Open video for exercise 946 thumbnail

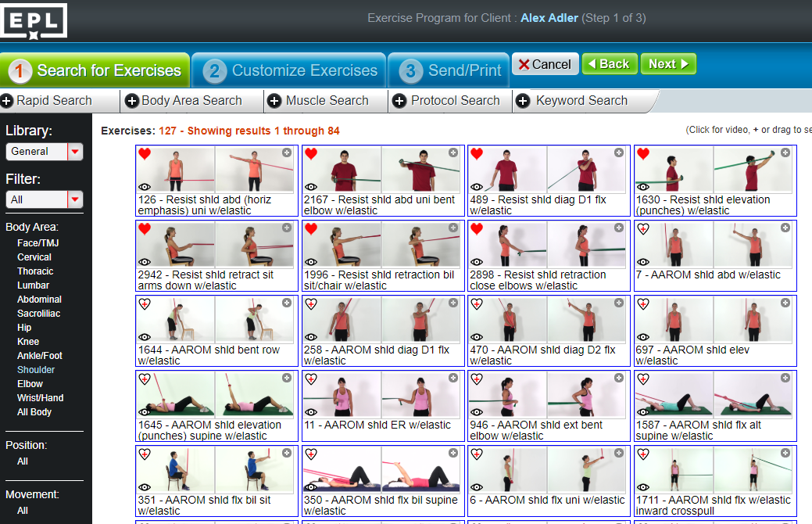pyautogui.click(x=547, y=395)
